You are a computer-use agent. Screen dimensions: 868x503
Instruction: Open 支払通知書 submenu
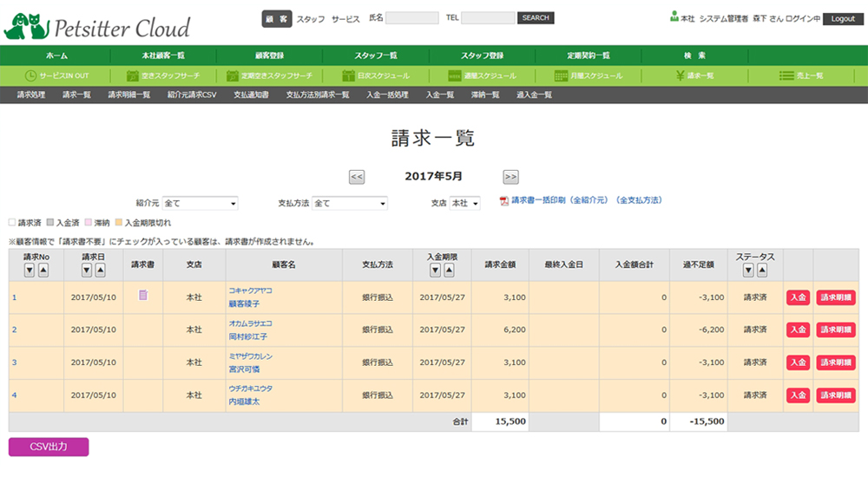(x=251, y=95)
